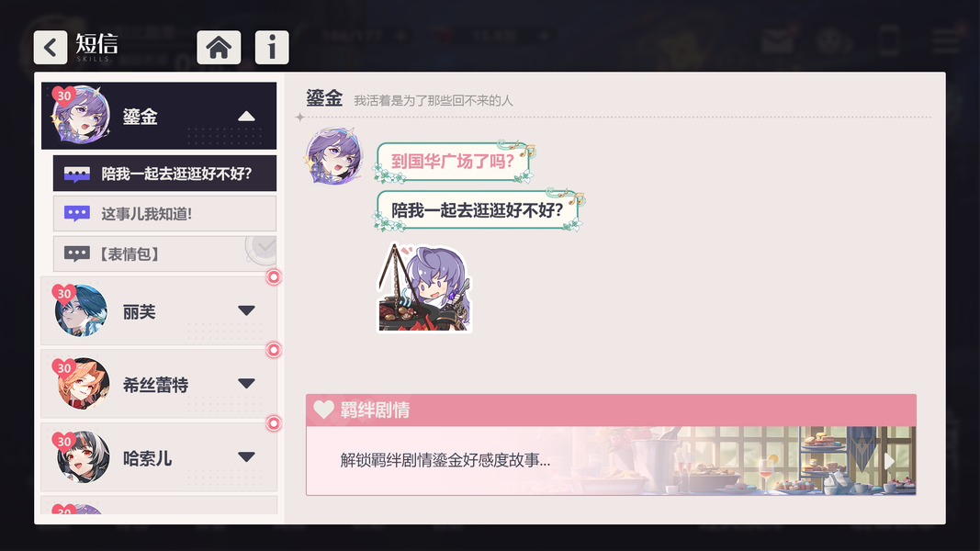Click the chat bubble icon beside 这事儿我知道!
The height and width of the screenshot is (551, 980).
(77, 214)
